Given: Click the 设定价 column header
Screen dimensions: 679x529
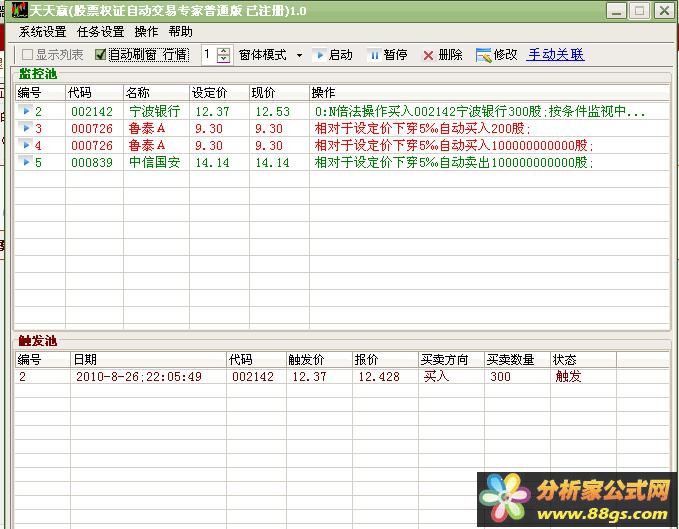Looking at the screenshot, I should [x=220, y=93].
